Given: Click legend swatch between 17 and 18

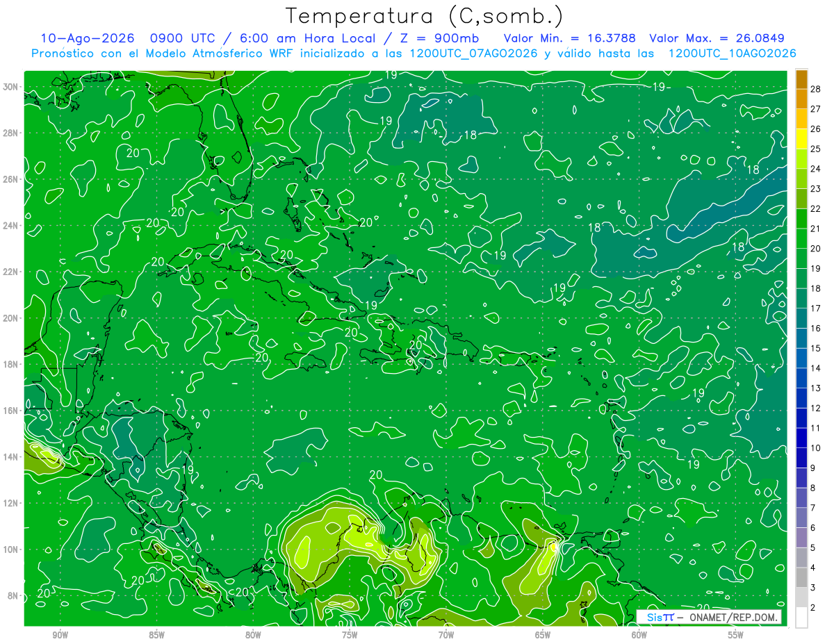Looking at the screenshot, I should coord(801,298).
